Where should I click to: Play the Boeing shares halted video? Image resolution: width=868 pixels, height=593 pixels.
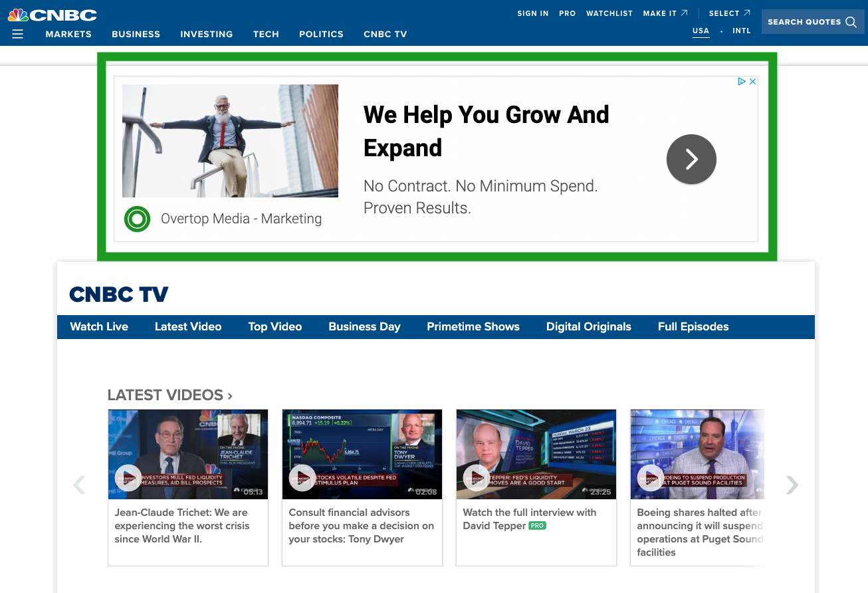pyautogui.click(x=651, y=477)
